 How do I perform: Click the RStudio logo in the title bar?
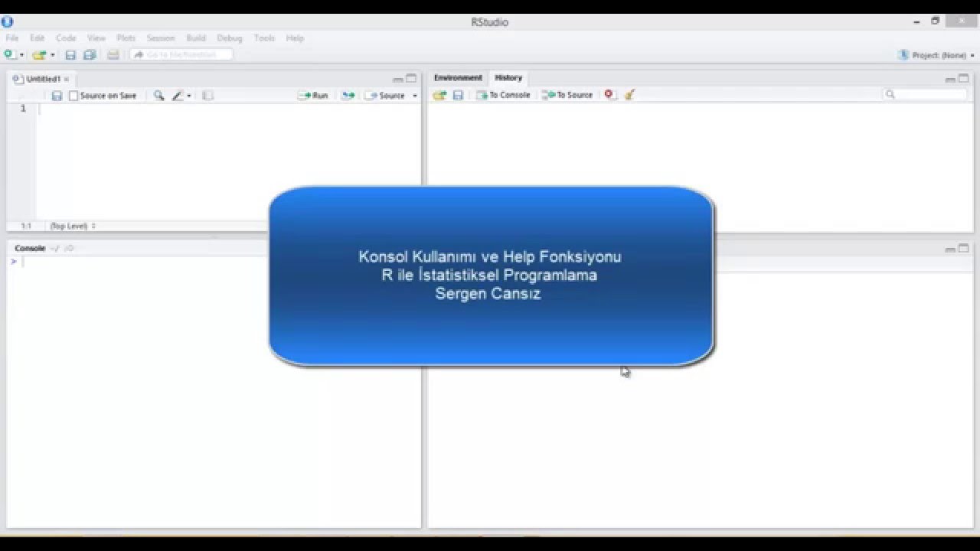[x=8, y=21]
